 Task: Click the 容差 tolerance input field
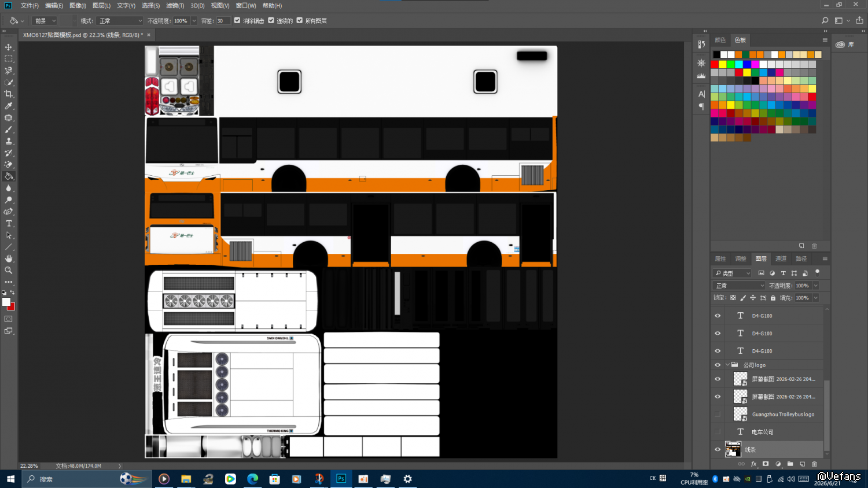click(223, 21)
